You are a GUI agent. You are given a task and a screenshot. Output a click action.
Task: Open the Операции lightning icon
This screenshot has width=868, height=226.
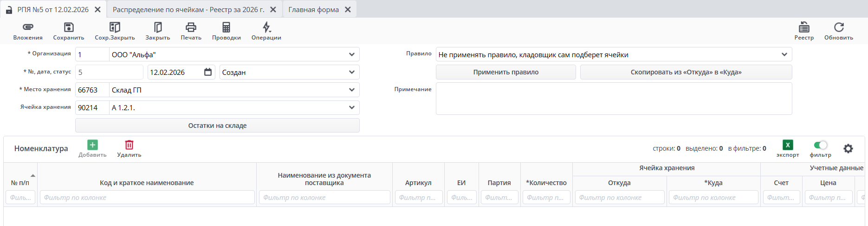pyautogui.click(x=266, y=27)
